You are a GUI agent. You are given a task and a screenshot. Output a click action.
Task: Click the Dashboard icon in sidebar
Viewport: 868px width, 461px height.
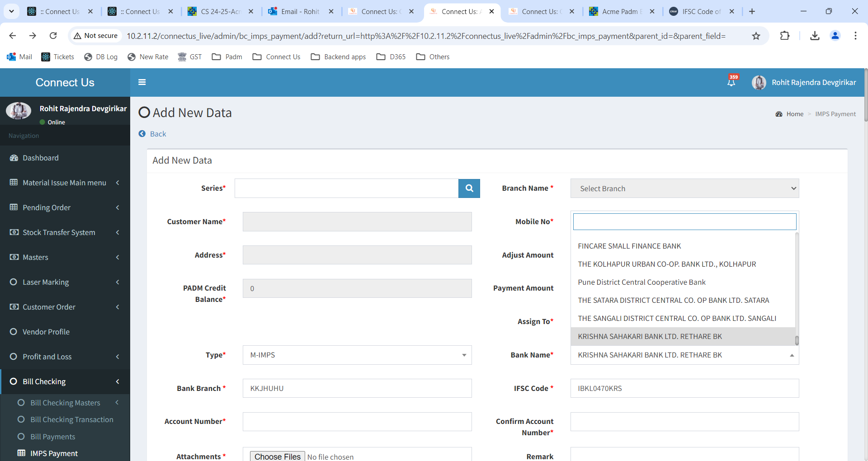tap(14, 158)
